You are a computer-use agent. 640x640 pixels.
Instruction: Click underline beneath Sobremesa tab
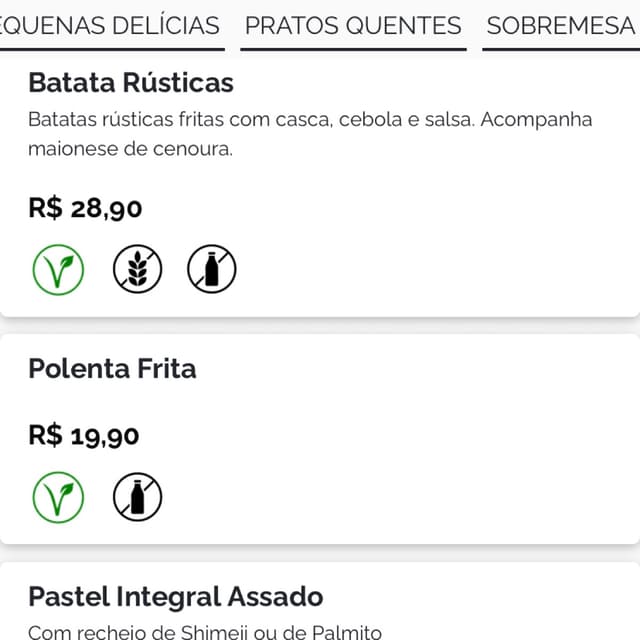tap(561, 49)
